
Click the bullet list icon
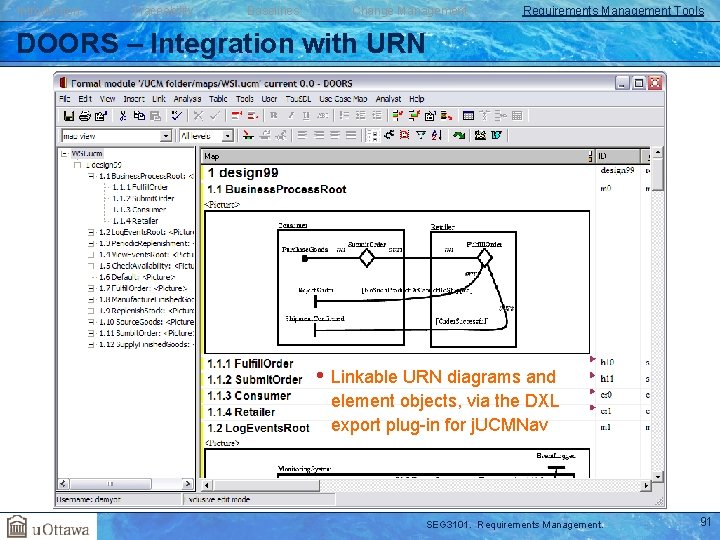[344, 116]
